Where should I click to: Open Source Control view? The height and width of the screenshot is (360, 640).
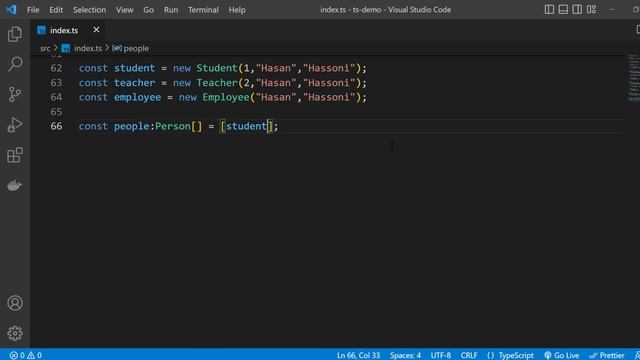(x=15, y=94)
